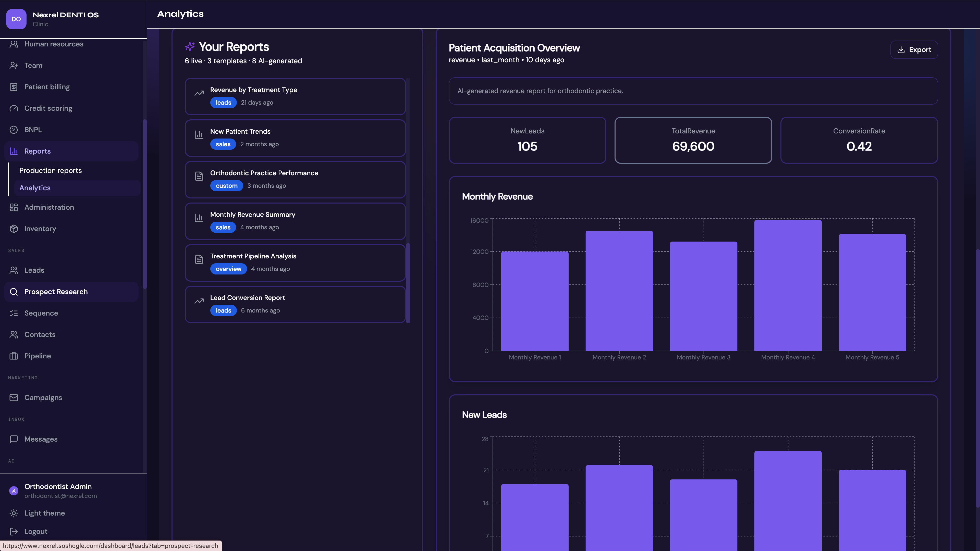Click the BNPL percent icon
Screen dimensions: 980x551
click(14, 130)
